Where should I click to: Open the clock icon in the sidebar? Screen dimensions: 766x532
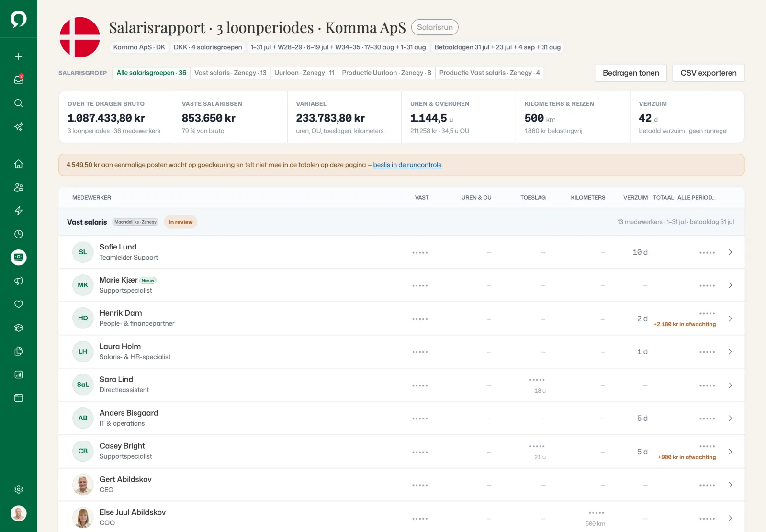click(x=19, y=234)
